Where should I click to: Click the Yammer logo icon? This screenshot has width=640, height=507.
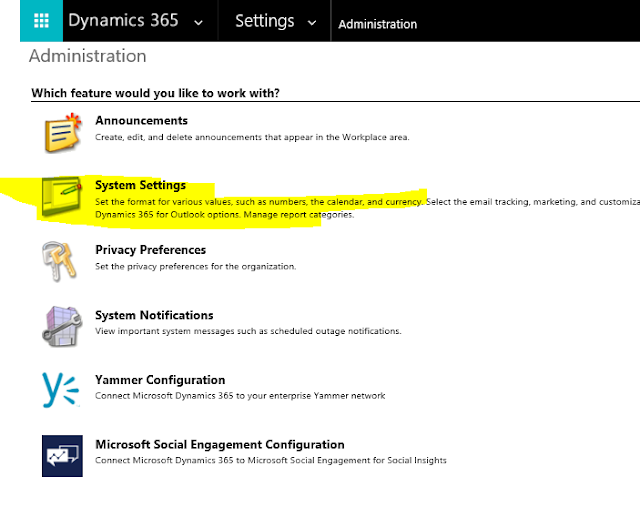pyautogui.click(x=60, y=390)
